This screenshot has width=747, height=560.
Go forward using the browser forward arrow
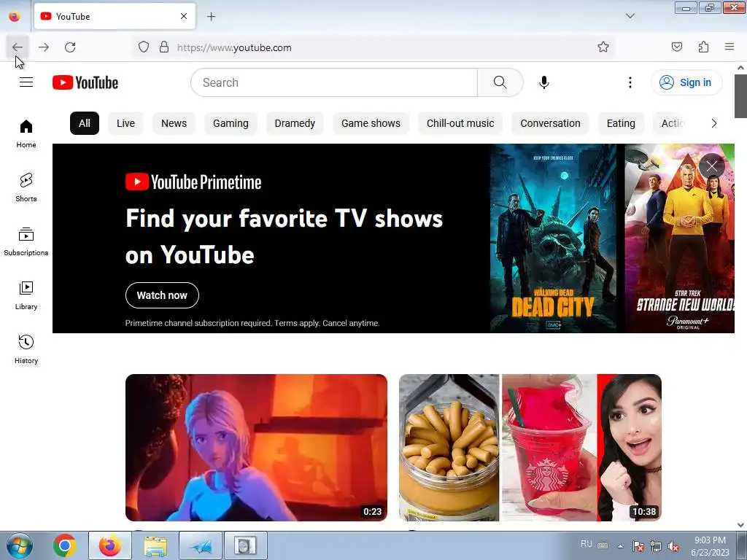pos(44,47)
